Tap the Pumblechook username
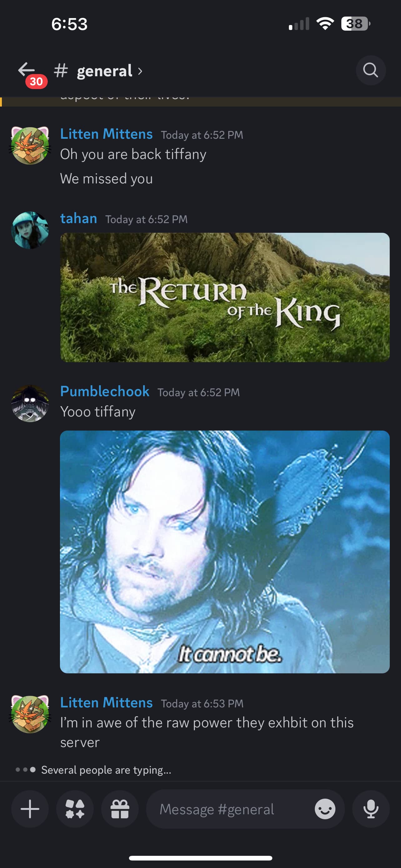The height and width of the screenshot is (868, 401). [105, 391]
